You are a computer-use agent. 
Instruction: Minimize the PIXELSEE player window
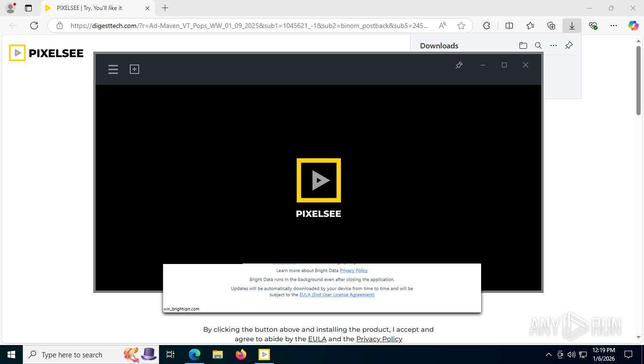click(483, 65)
